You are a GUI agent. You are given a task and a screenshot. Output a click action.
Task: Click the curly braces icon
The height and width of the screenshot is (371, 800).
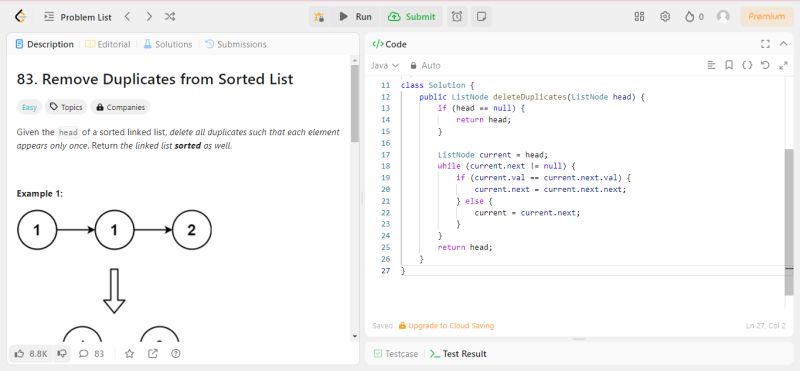747,65
